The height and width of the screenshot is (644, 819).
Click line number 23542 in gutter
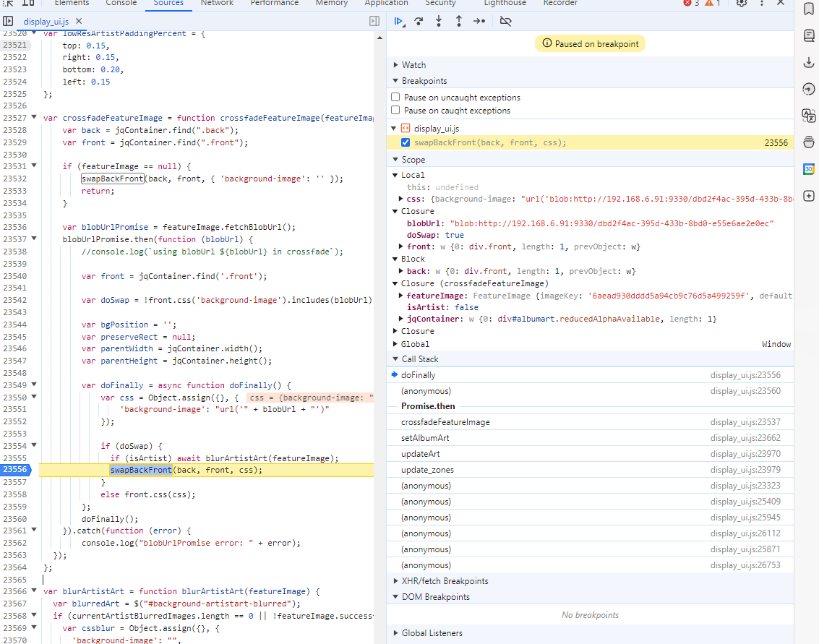click(14, 301)
